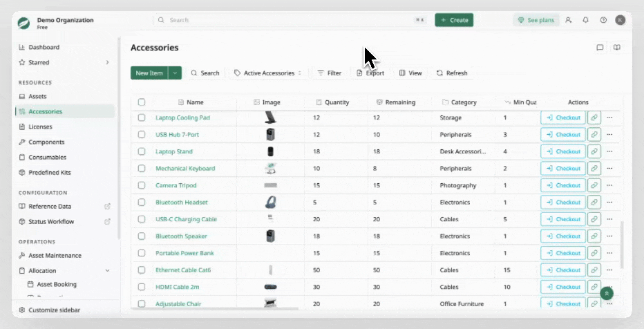The height and width of the screenshot is (329, 644).
Task: Select the Mechanical Keyboard checkbox
Action: click(x=142, y=169)
